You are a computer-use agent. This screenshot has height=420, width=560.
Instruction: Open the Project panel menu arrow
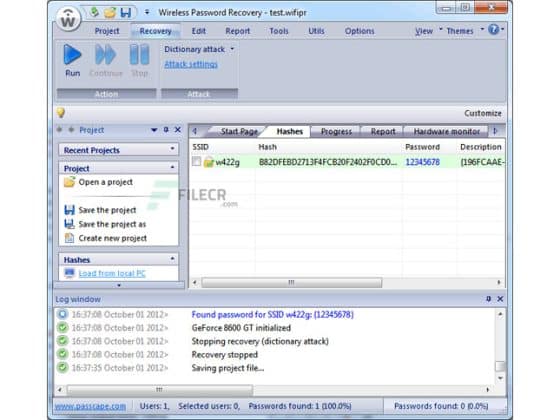(154, 130)
